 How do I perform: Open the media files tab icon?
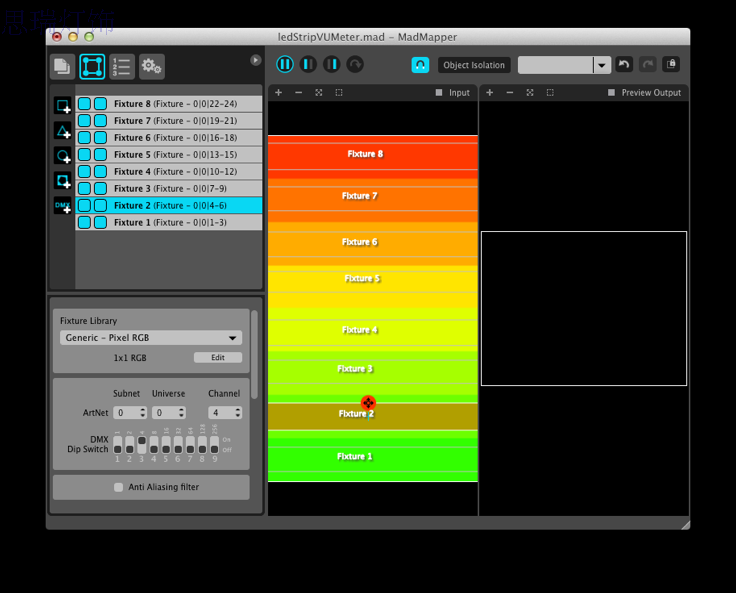[x=62, y=66]
